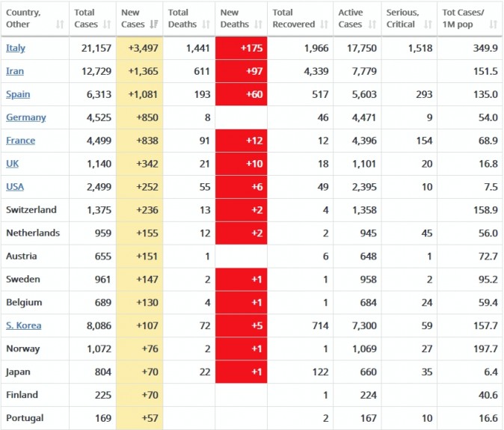Image resolution: width=504 pixels, height=430 pixels.
Task: Select Iran's new deaths cell +97
Action: (241, 71)
